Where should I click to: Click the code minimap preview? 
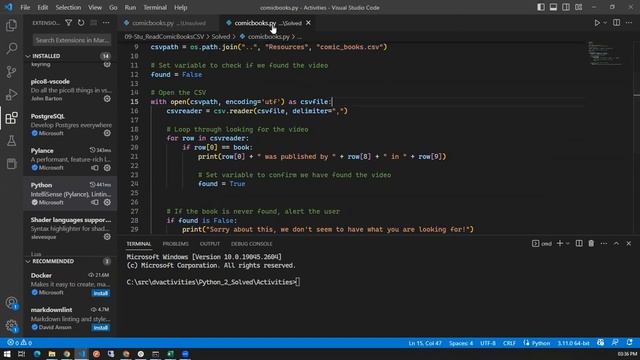(605, 53)
